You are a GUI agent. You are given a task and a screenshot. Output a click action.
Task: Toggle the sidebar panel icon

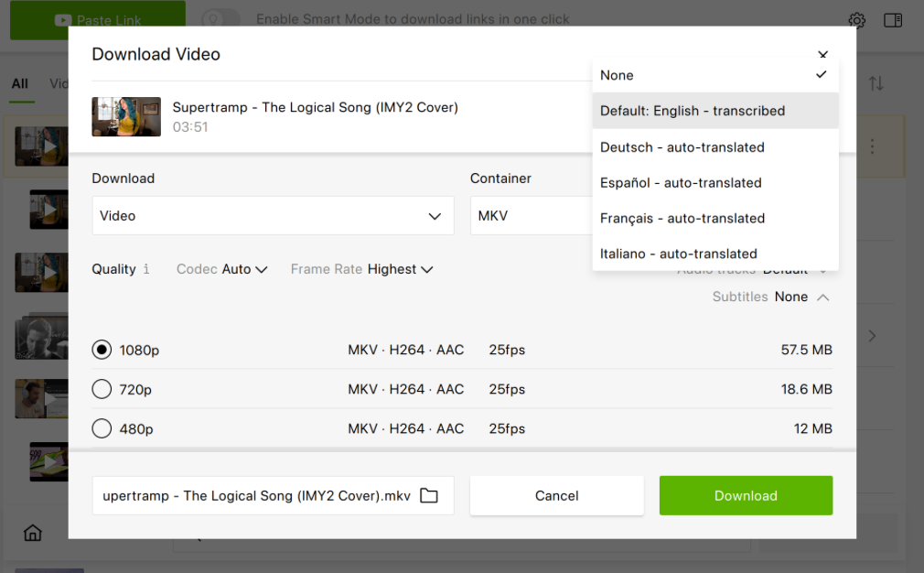coord(893,21)
